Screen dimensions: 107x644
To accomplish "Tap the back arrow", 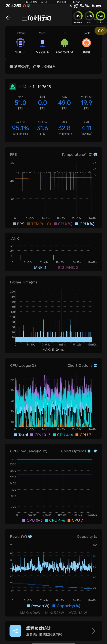I will 8,18.
